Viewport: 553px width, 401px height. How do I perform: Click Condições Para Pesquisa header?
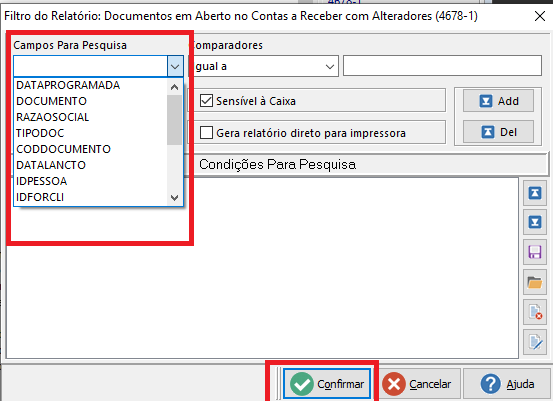click(278, 165)
